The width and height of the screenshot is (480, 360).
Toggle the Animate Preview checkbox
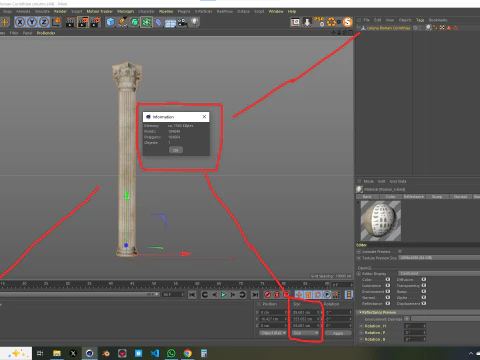(399, 251)
